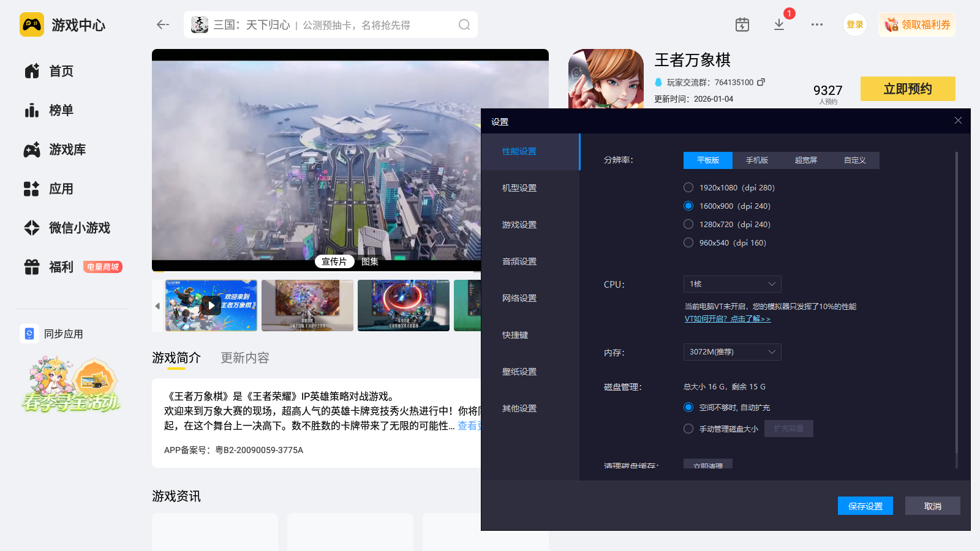
Task: Select 手动管理磁盘大小 disk option
Action: [688, 429]
